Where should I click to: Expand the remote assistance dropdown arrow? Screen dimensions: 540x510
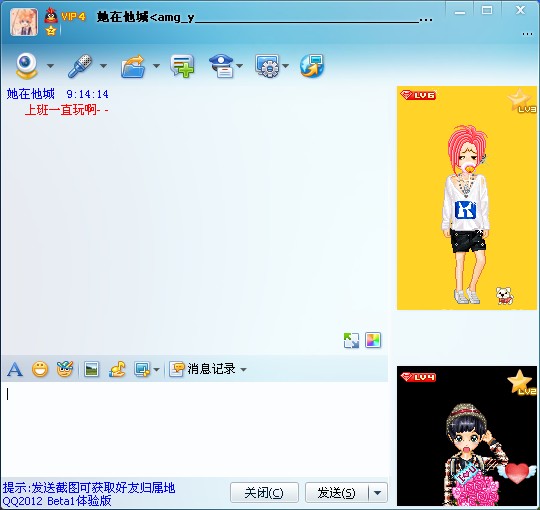[x=285, y=65]
